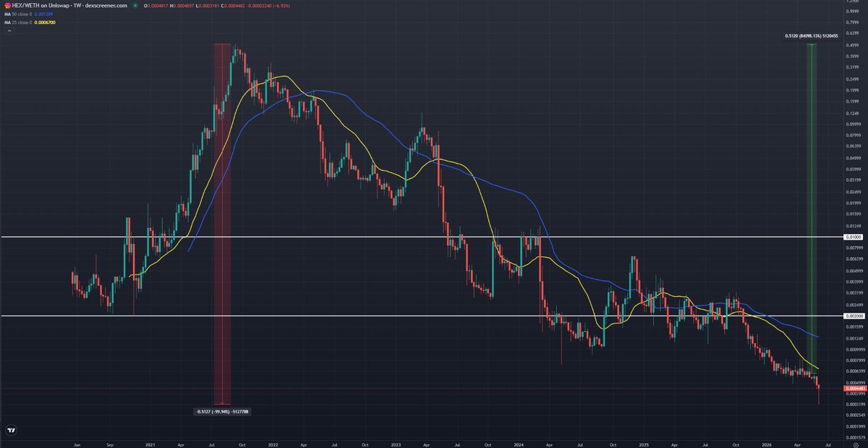Click the 0.0001999 price scale label
This screenshot has height=448, width=868.
tap(854, 426)
